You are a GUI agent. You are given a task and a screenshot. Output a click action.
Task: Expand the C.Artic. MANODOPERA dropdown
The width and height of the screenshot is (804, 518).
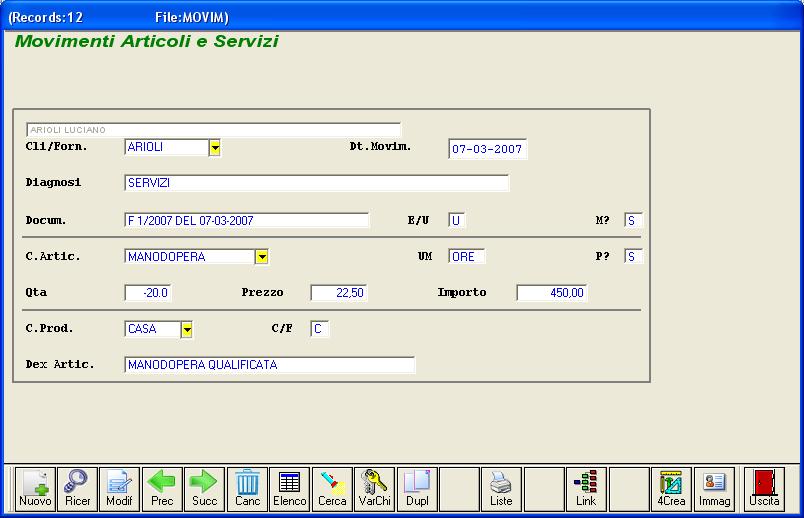pos(261,257)
